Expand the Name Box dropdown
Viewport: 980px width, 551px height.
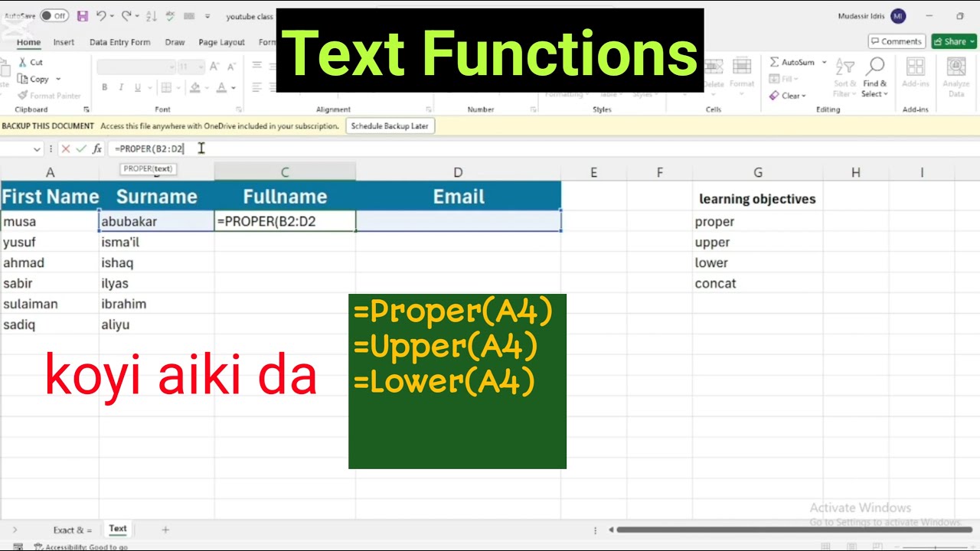[37, 149]
